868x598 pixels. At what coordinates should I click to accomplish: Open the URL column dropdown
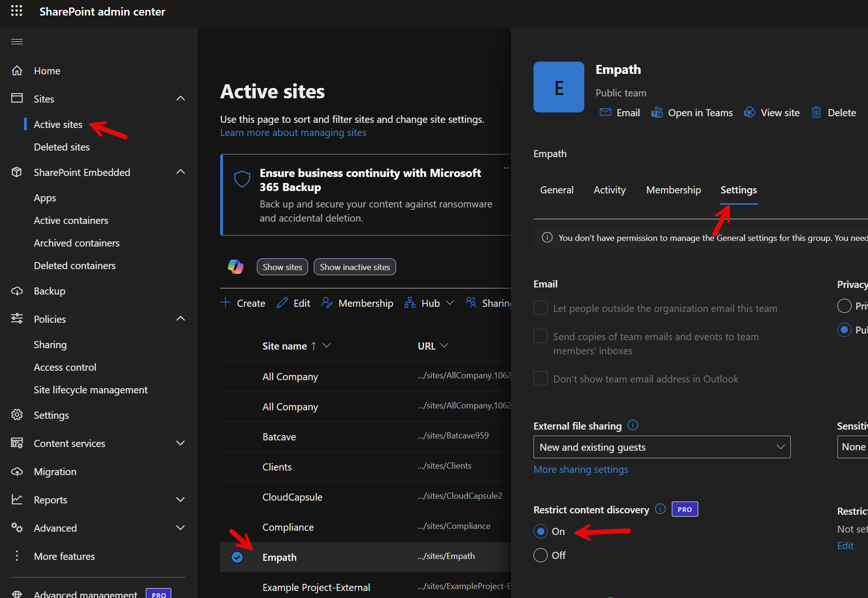click(x=444, y=346)
